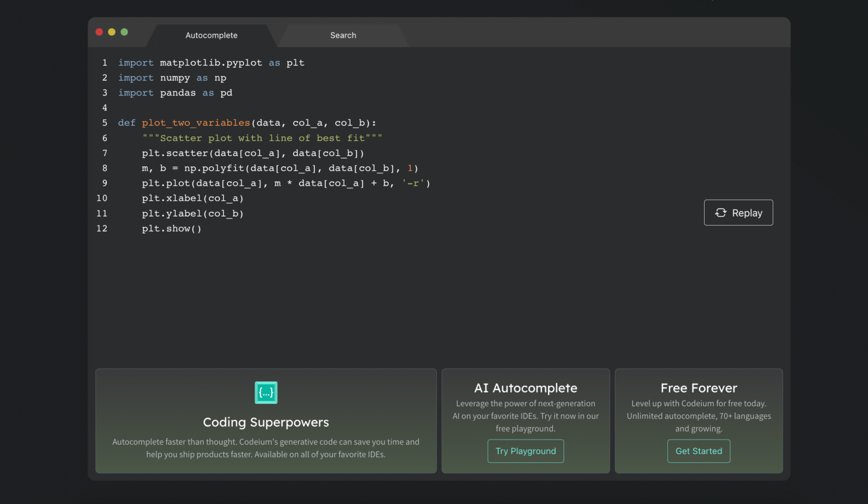Select the teal curly-braces Coding Superpowers icon
The width and height of the screenshot is (868, 504).
(x=266, y=392)
